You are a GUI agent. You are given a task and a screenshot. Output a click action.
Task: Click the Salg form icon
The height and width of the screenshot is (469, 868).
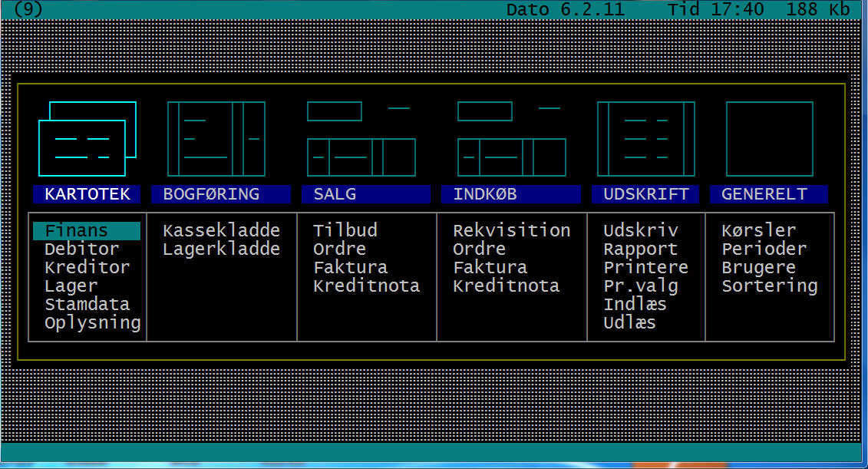click(361, 139)
